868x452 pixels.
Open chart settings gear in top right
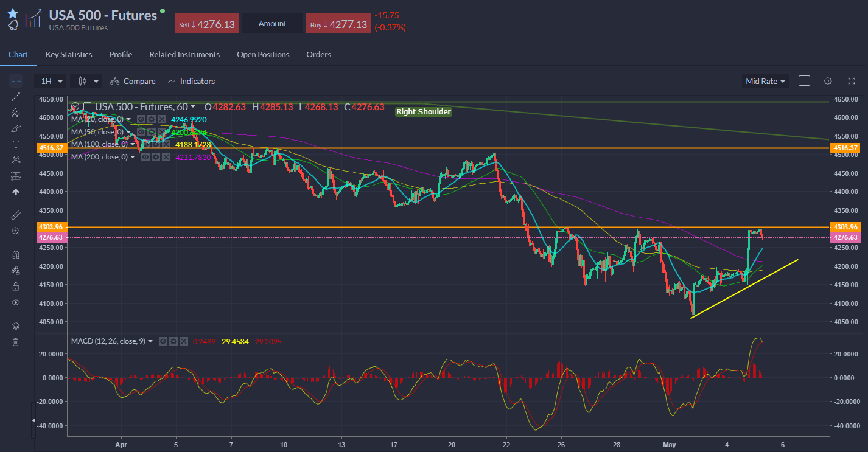point(828,81)
